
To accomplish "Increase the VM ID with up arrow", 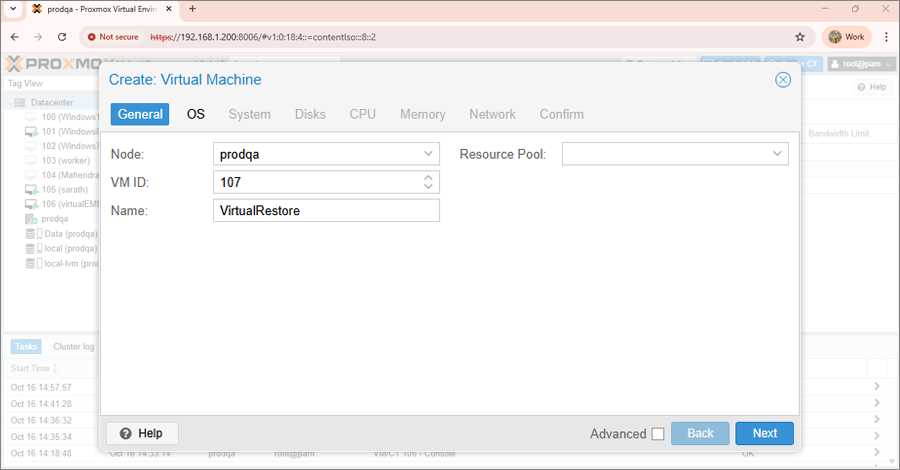I will coord(428,178).
